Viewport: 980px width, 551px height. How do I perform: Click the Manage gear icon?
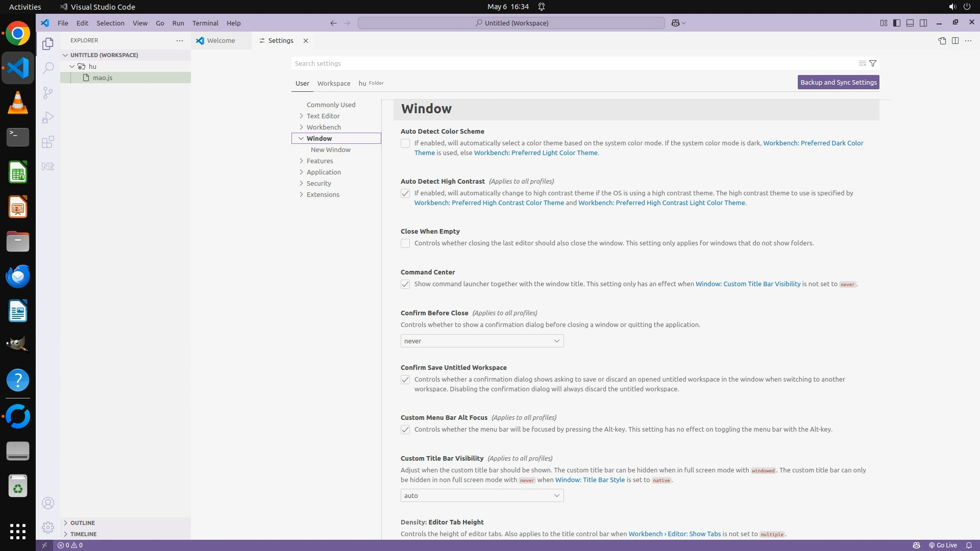48,528
